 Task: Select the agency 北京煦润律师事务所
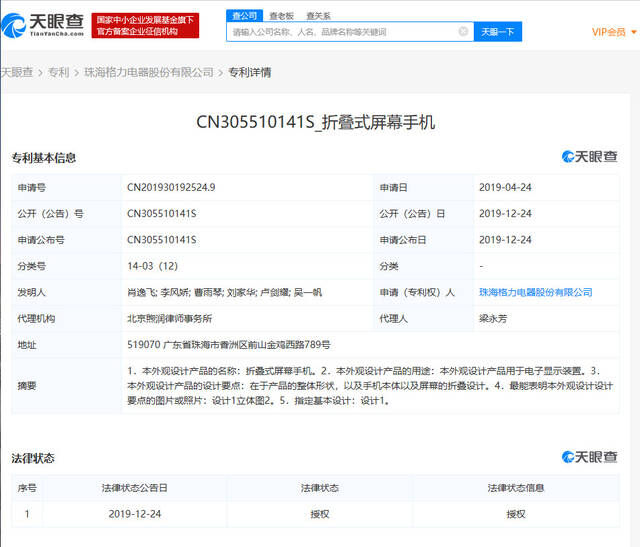169,318
